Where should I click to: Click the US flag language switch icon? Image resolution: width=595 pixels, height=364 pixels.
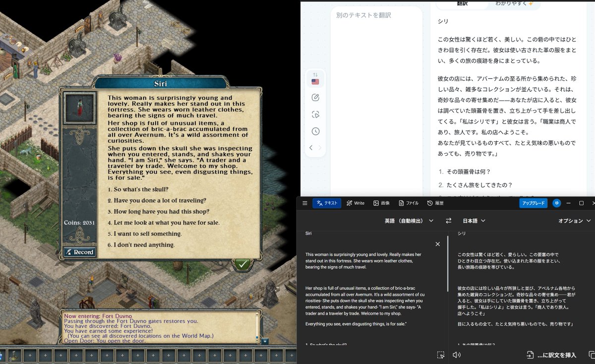[315, 78]
